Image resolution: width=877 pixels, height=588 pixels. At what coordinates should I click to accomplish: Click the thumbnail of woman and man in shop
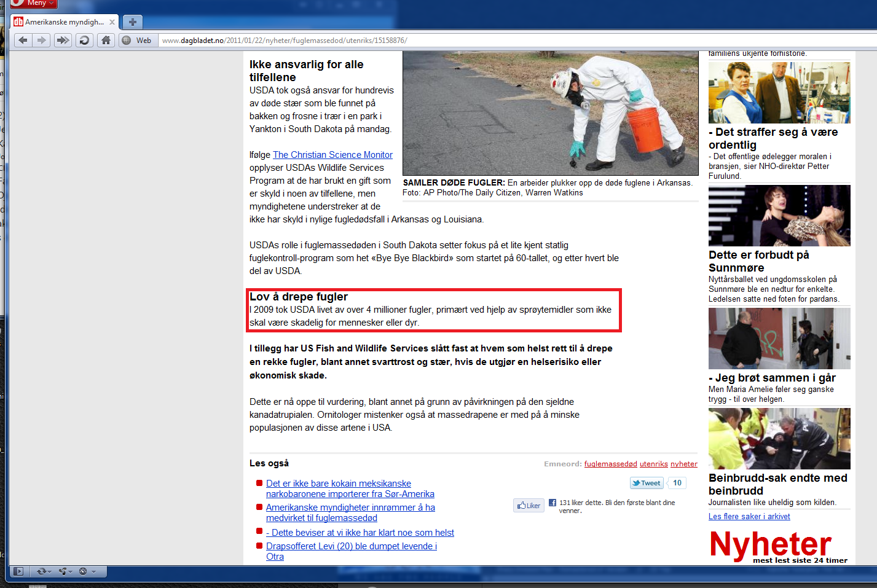point(779,93)
